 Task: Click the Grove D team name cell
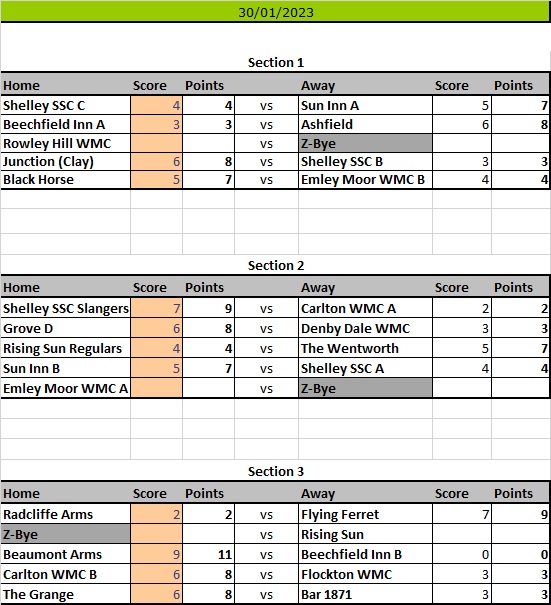[x=66, y=328]
